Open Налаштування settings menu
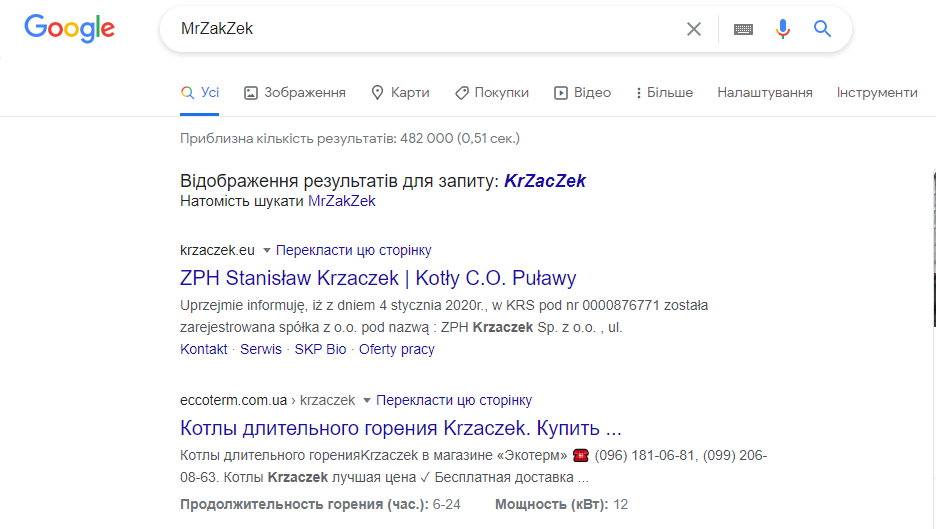The height and width of the screenshot is (529, 936). point(765,93)
